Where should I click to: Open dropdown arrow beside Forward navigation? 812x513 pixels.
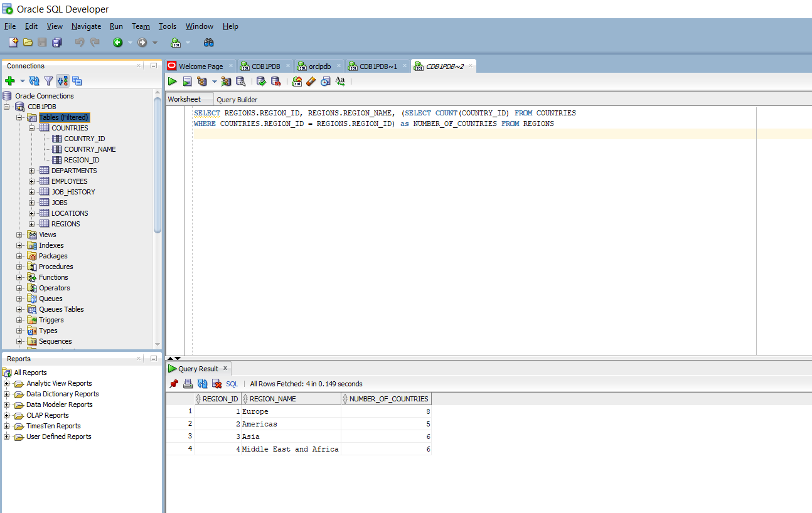[x=155, y=43]
